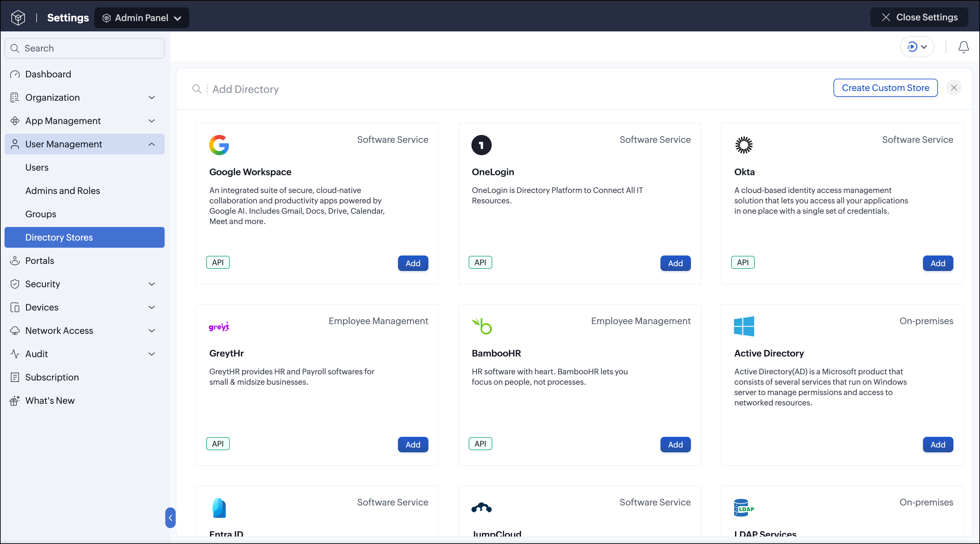
Task: Open the Subscription sidebar item
Action: point(85,378)
